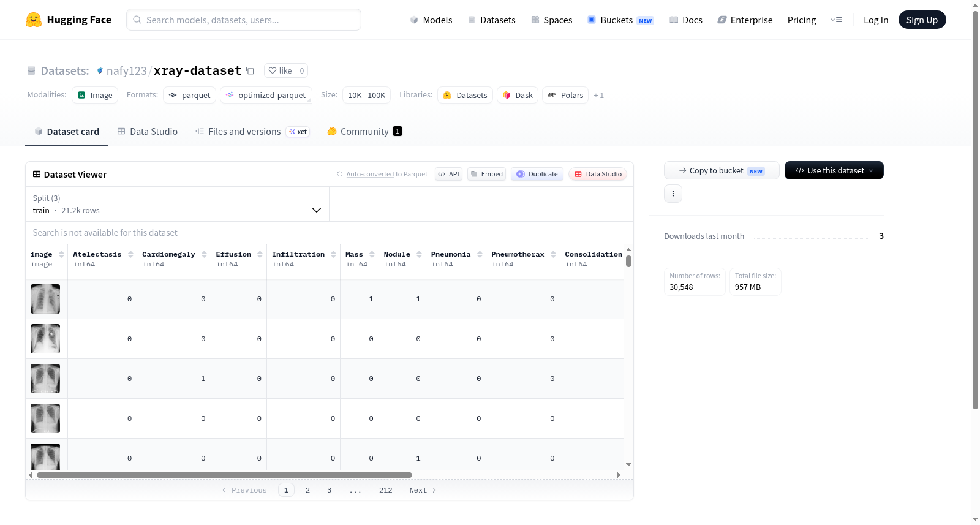Screen dimensions: 980x525
Task: Select page 1 in pagination
Action: coord(286,490)
